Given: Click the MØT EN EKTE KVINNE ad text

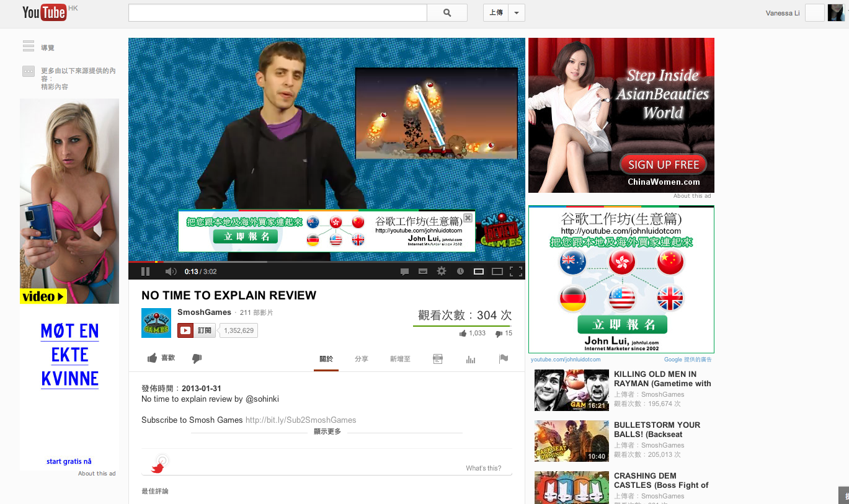Looking at the screenshot, I should click(69, 355).
